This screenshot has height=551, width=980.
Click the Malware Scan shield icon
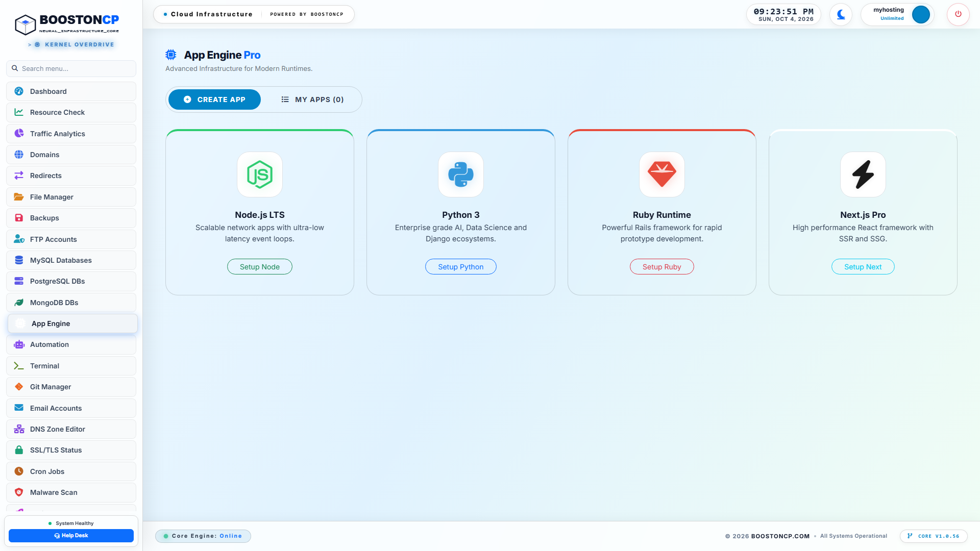point(19,492)
